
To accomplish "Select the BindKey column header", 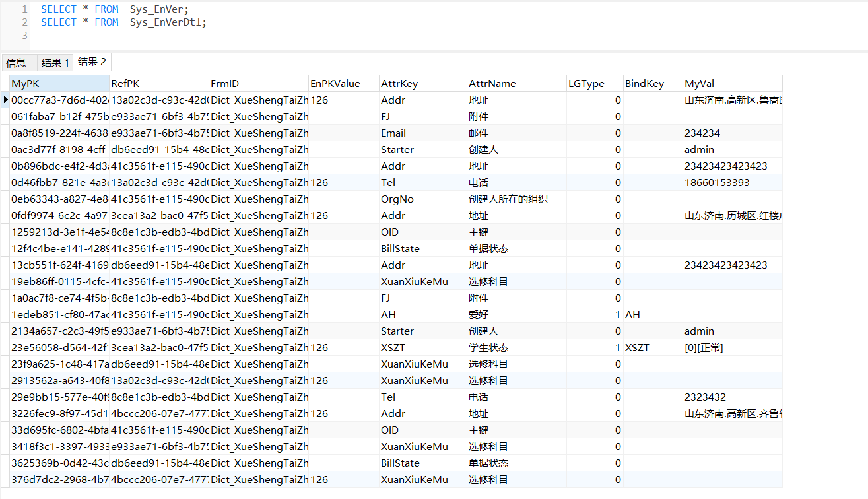I will (653, 84).
